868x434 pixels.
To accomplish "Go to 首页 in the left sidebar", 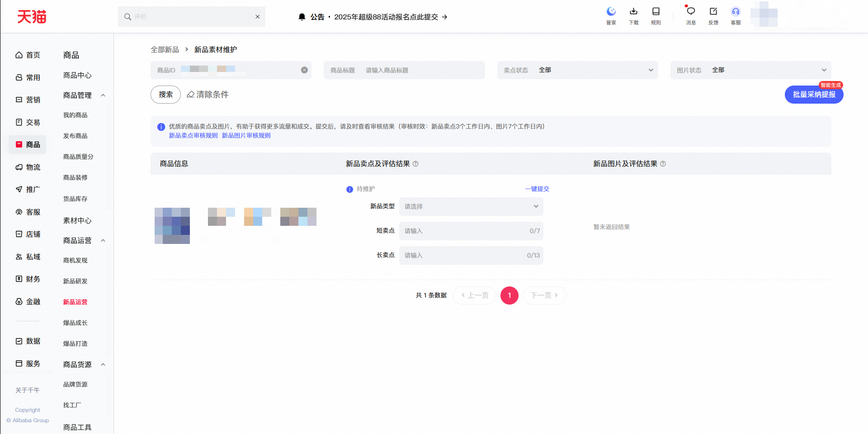I will (28, 55).
